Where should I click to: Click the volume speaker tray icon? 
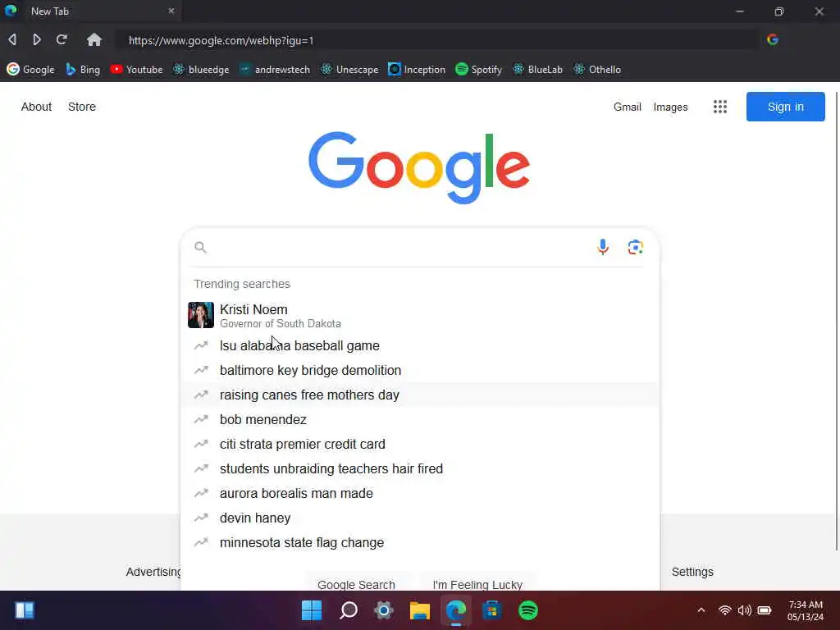[x=744, y=610]
